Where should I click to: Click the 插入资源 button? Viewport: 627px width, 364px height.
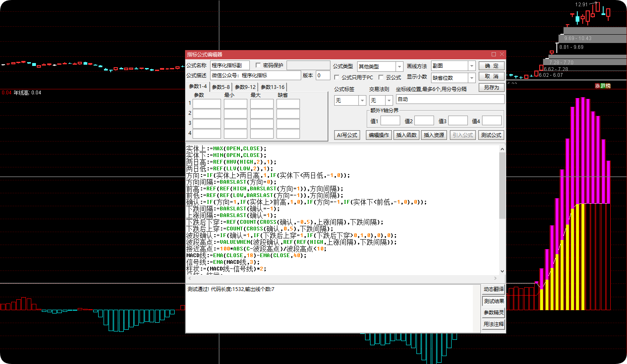434,135
